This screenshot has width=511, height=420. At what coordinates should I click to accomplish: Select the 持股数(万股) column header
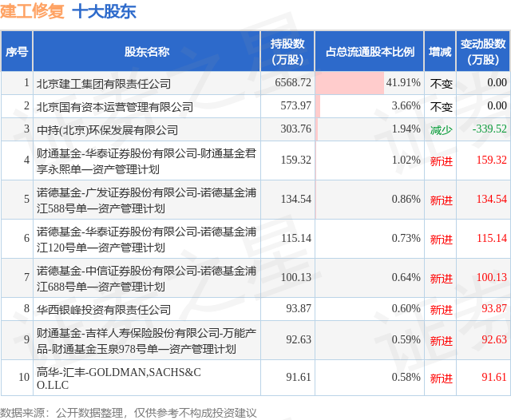tap(287, 51)
